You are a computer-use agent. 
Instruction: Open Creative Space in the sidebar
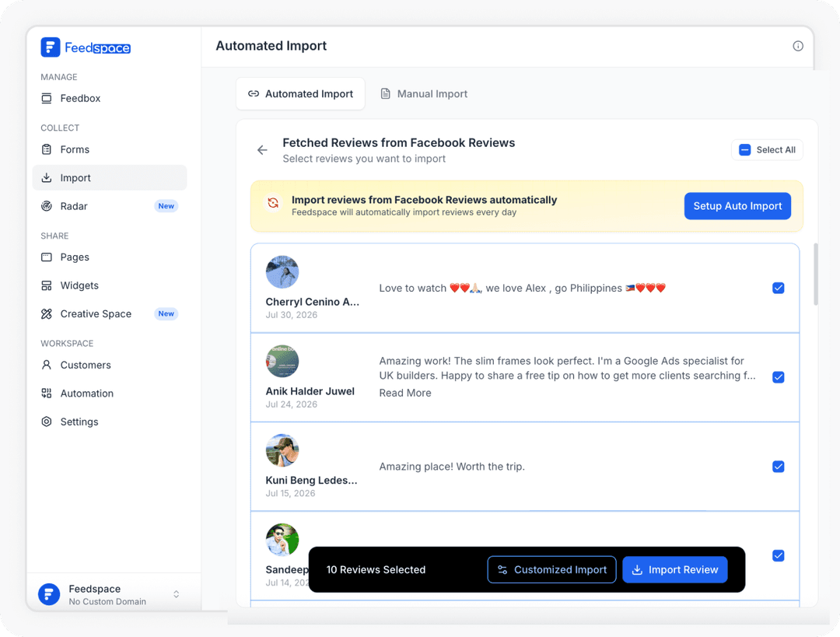[110, 314]
